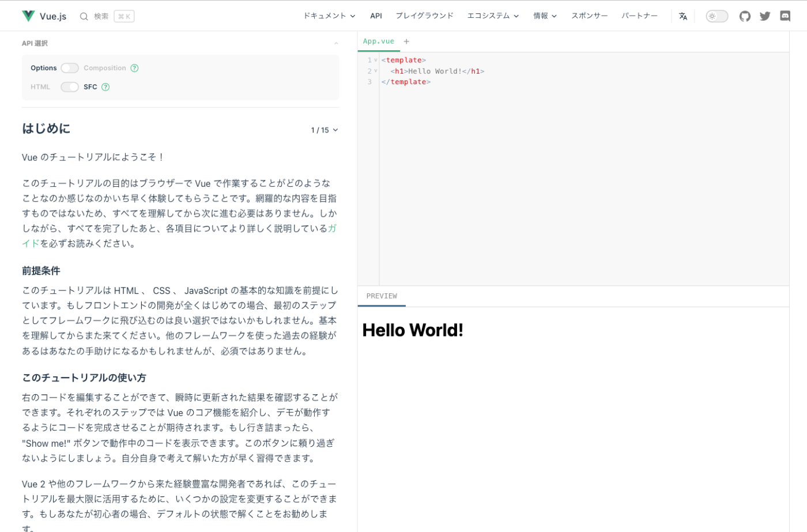Click the Vue.js home text link
This screenshot has width=807, height=532.
pos(53,16)
